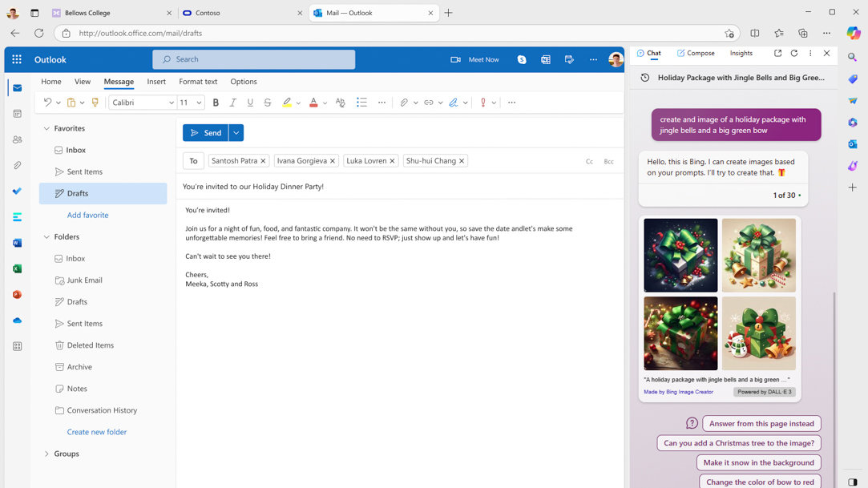Click the insert link icon

point(429,103)
